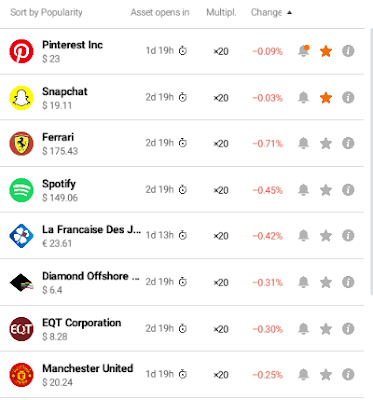Sort list by Change column arrow
The height and width of the screenshot is (400, 373).
coord(289,13)
